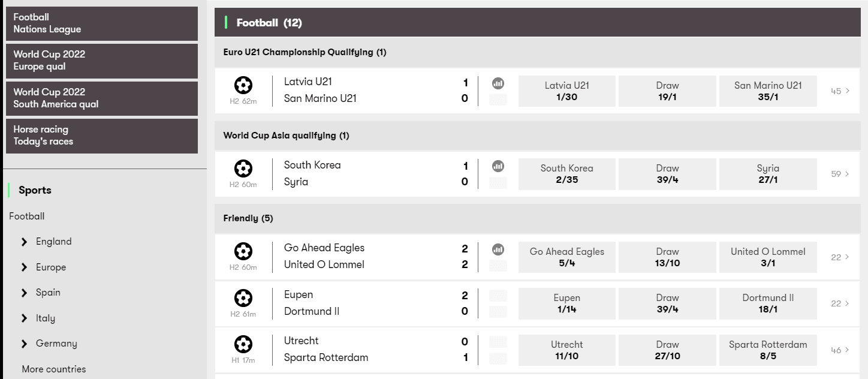Click football icon beside Utrecht match
This screenshot has height=379, width=868.
pyautogui.click(x=243, y=344)
